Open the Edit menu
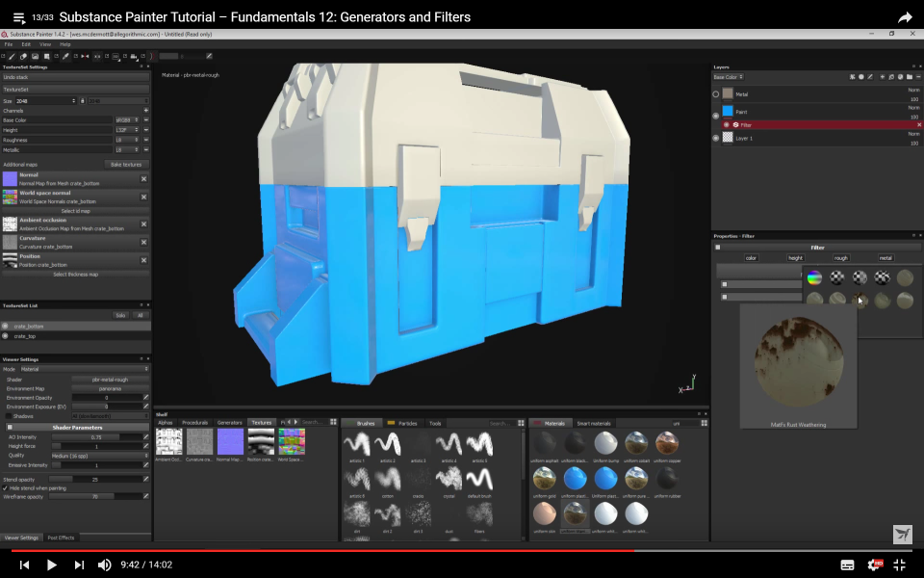924x578 pixels. coord(26,44)
